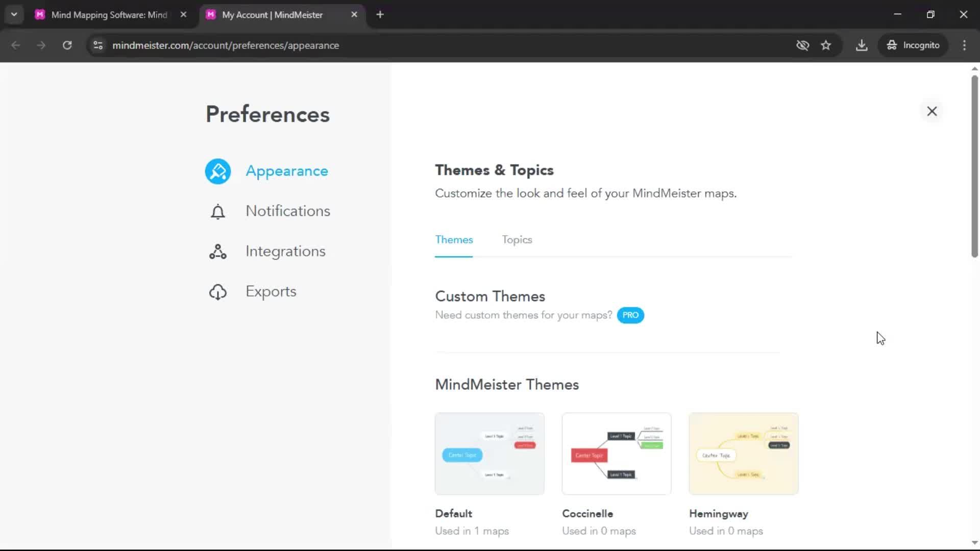The height and width of the screenshot is (551, 980).
Task: Go to Integrations preferences
Action: click(285, 251)
